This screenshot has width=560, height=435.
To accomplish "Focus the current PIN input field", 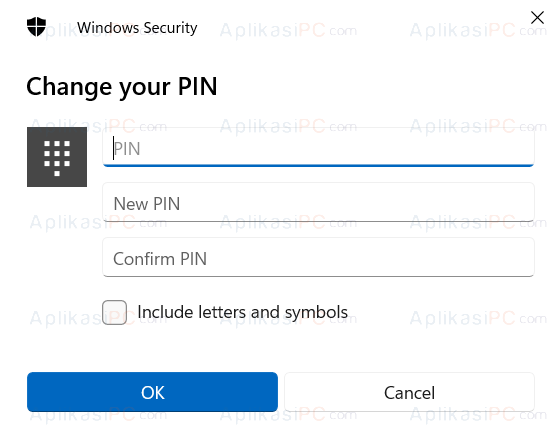I will pyautogui.click(x=318, y=147).
